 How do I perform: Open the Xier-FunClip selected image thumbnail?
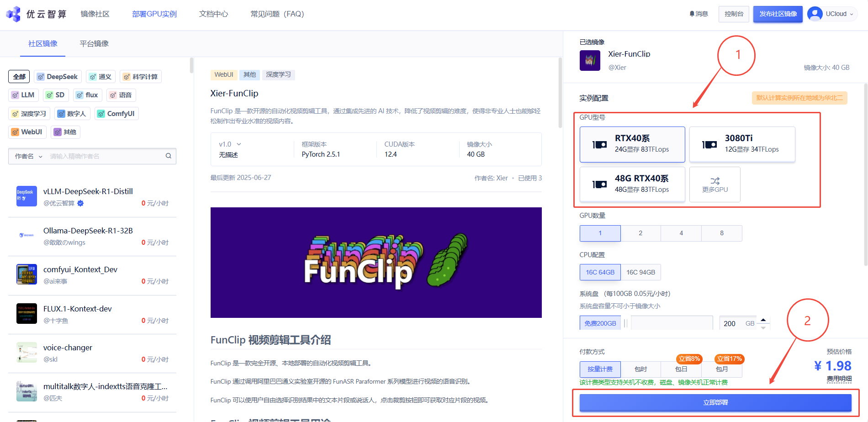pos(590,60)
